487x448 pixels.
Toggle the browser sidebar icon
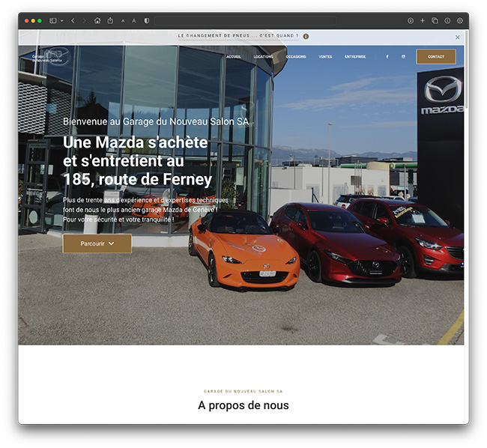(x=53, y=21)
